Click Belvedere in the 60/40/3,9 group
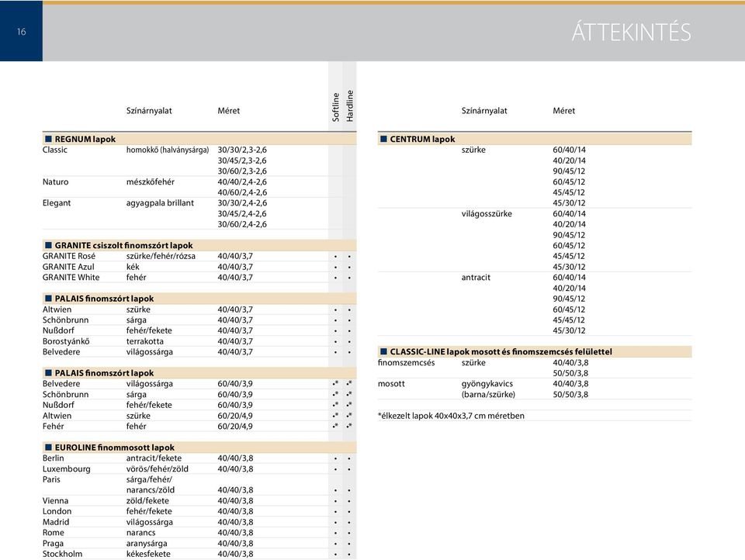The width and height of the screenshot is (745, 560). [x=61, y=384]
